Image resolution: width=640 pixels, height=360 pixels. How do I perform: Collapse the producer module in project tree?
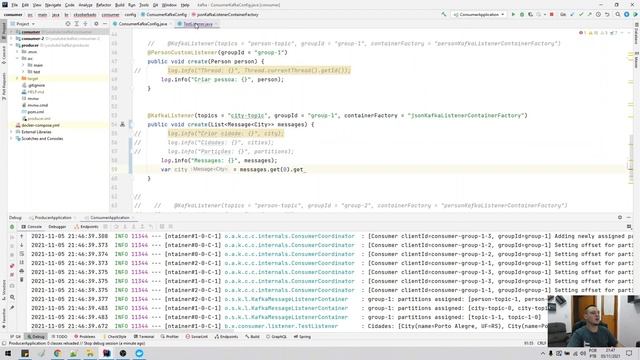(12, 45)
